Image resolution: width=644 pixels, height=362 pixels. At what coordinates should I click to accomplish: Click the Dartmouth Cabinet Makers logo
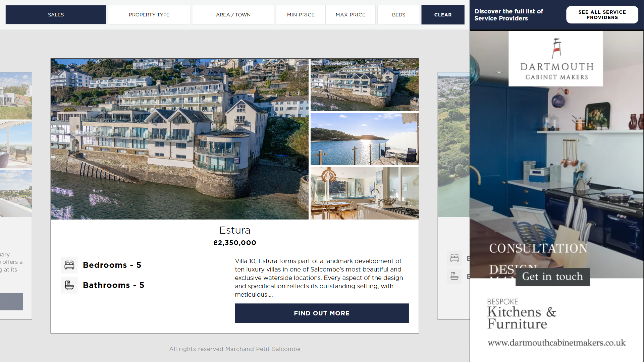click(556, 59)
